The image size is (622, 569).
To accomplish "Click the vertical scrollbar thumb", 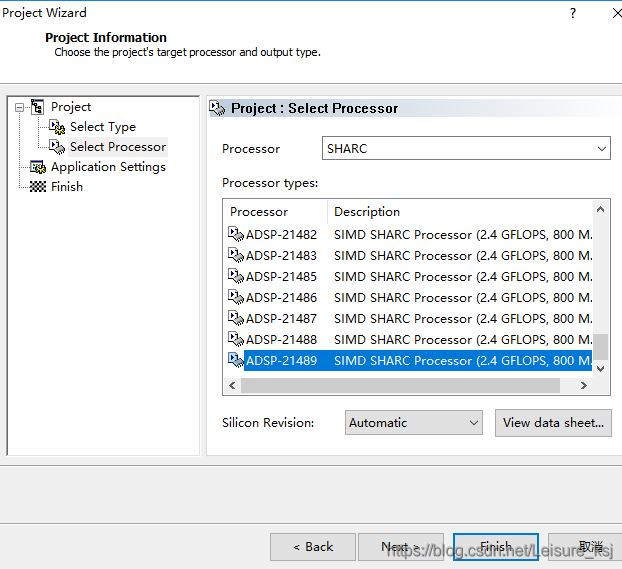I will coord(601,346).
